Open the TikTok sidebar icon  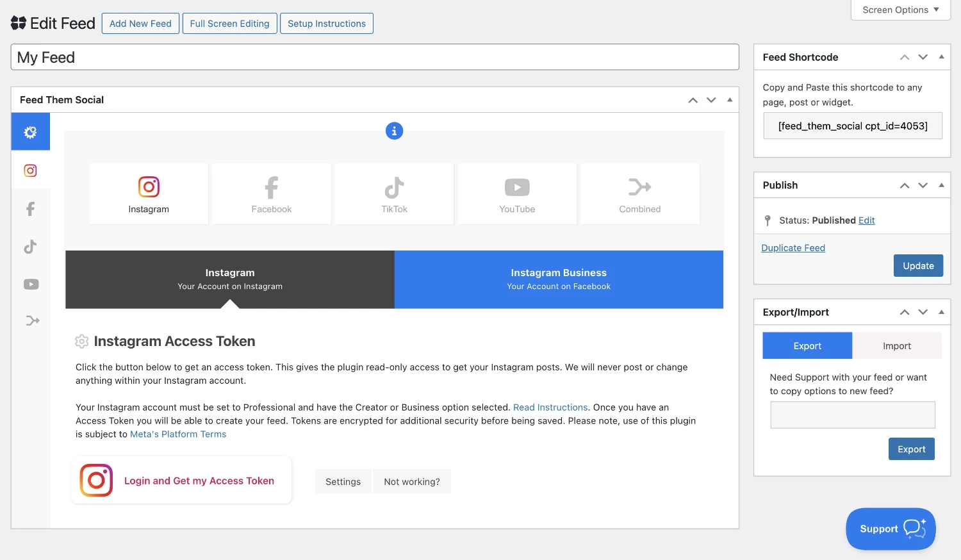pos(30,247)
